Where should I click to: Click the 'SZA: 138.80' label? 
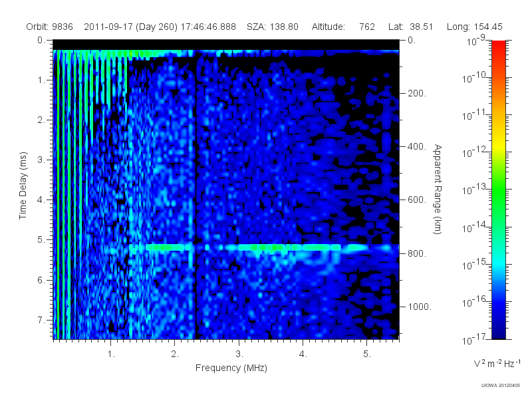coord(273,27)
